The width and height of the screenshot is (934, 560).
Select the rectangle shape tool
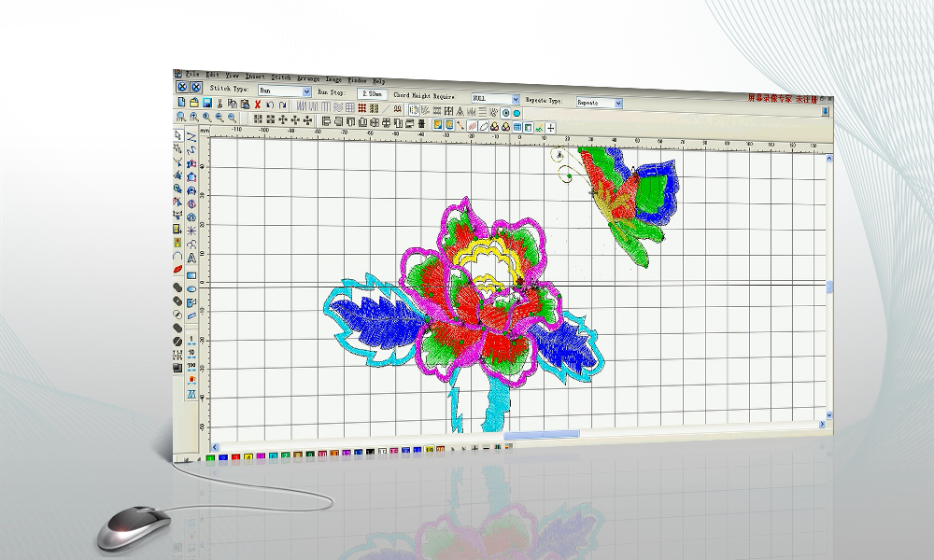(x=191, y=275)
